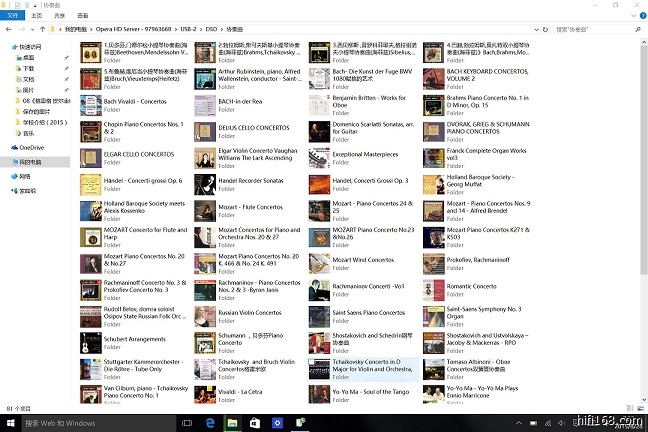648x432 pixels.
Task: Open 家庭组 in the navigation pane
Action: [28, 190]
